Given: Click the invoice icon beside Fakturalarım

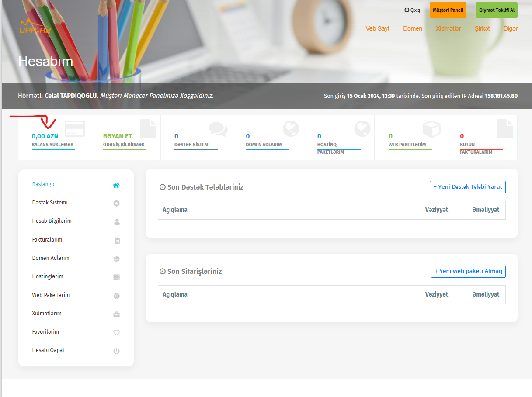Looking at the screenshot, I should tap(117, 240).
